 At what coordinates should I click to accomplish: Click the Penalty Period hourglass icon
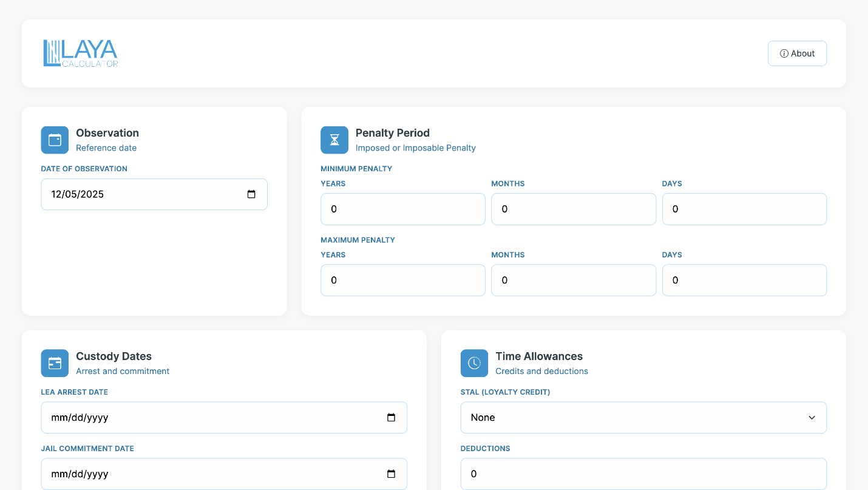(334, 140)
